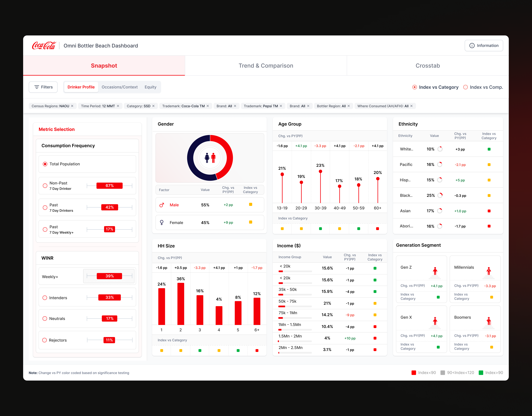532x416 pixels.
Task: Click the Weekly+ 39% range bar
Action: click(x=109, y=276)
